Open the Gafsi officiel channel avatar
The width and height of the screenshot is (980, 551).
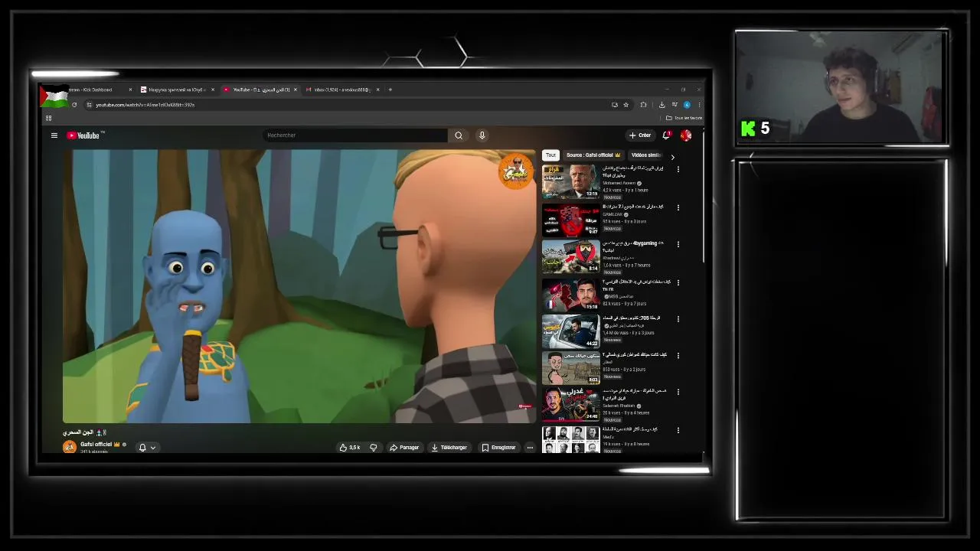[x=70, y=447]
